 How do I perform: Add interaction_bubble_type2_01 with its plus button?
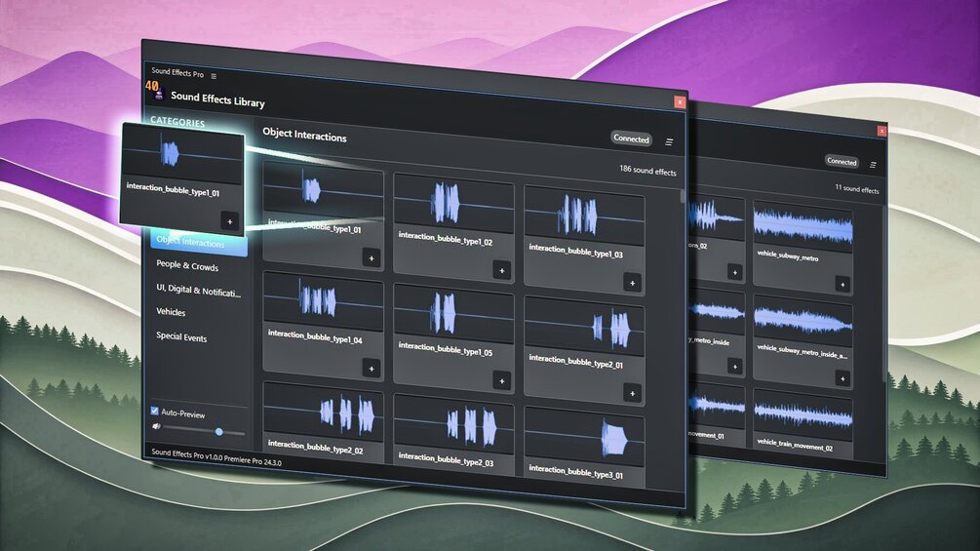tap(632, 392)
